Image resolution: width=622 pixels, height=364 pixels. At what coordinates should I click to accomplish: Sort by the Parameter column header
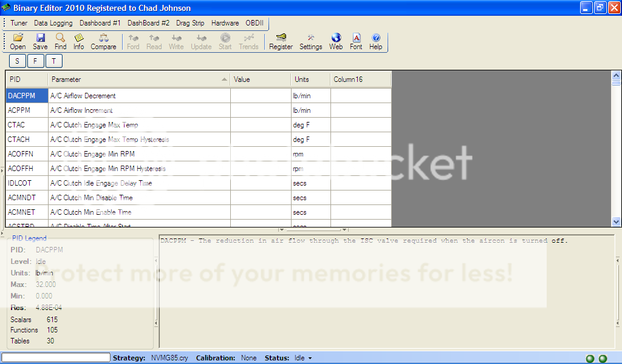[x=139, y=79]
